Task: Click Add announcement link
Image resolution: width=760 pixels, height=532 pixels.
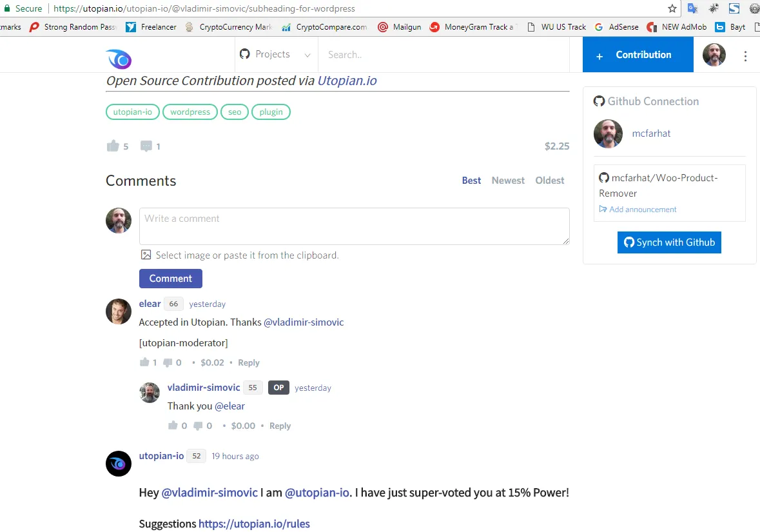Action: 638,210
